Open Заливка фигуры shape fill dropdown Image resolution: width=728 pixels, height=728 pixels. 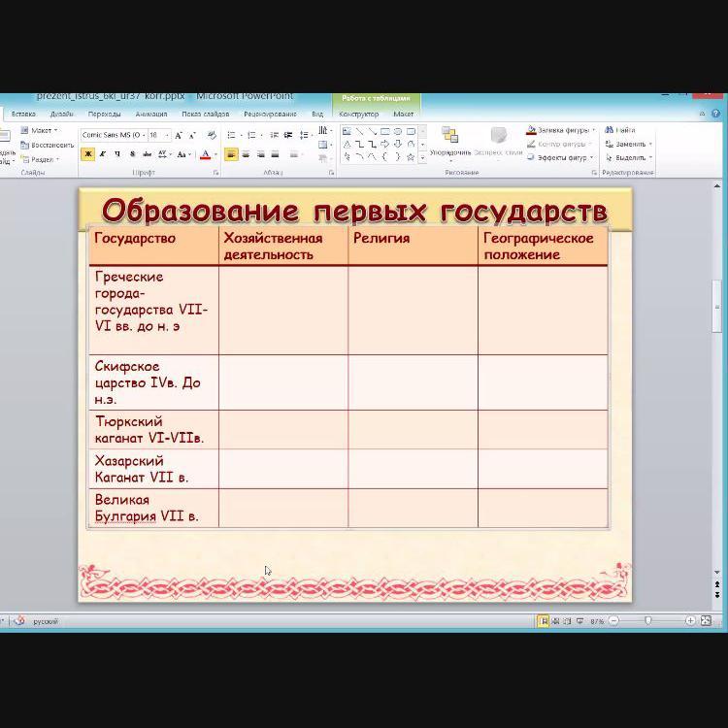pos(561,130)
